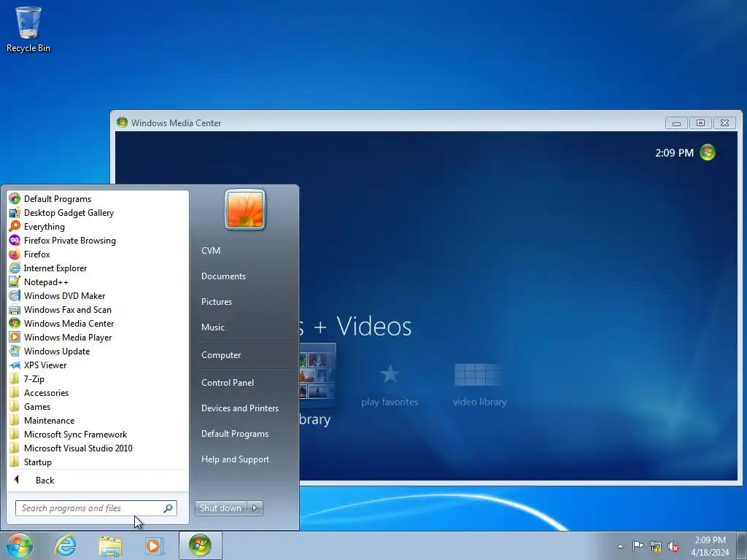
Task: Open CVM user folder
Action: click(211, 251)
